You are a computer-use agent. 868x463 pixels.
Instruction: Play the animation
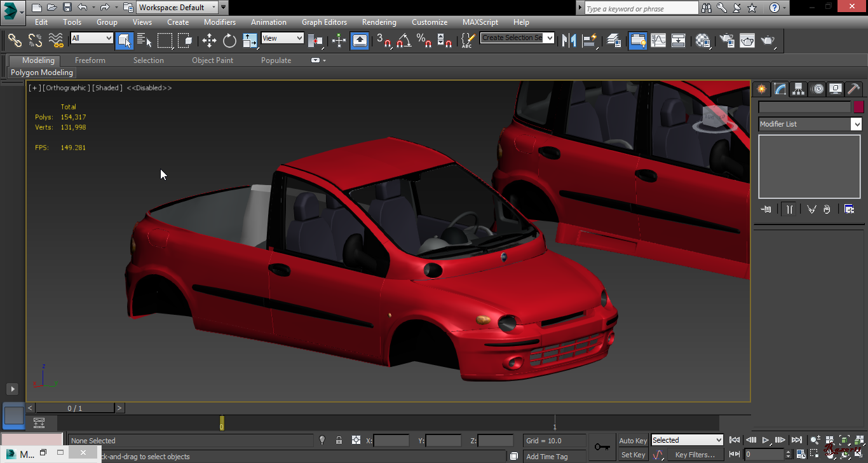point(766,440)
